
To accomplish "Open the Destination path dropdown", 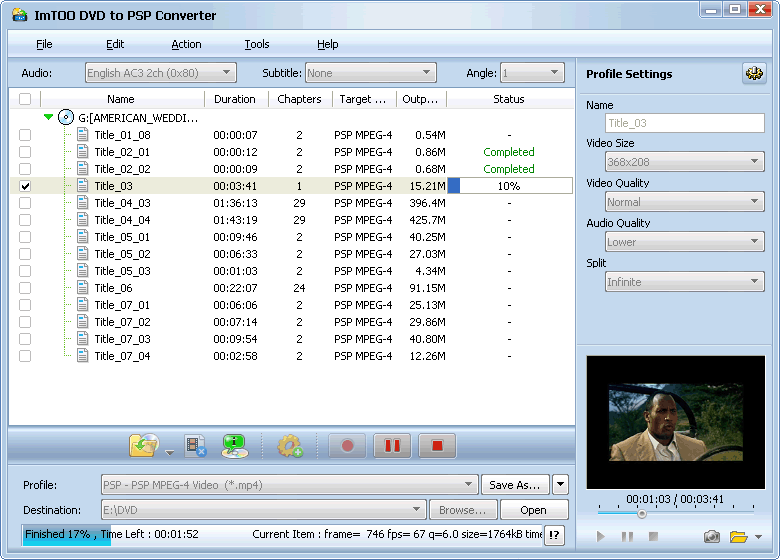I will coord(264,510).
